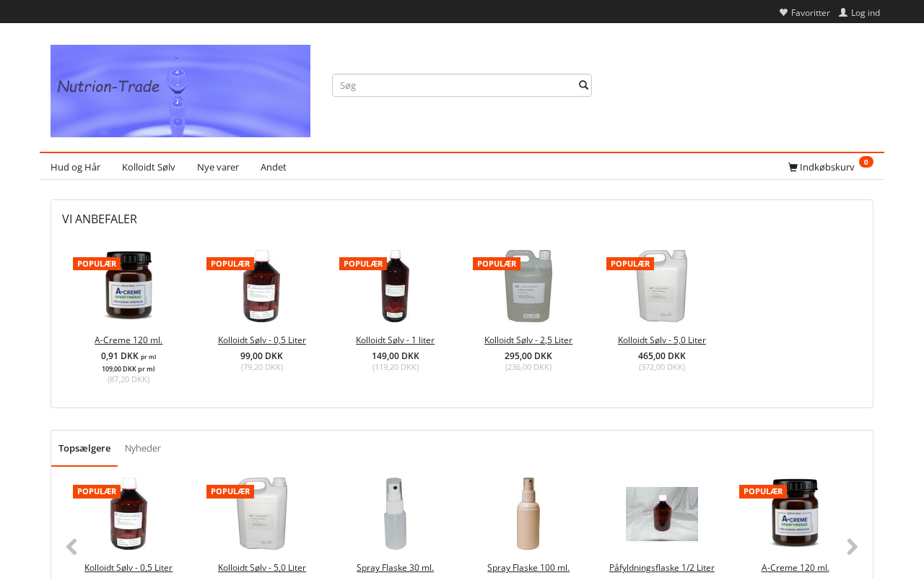Click top-seller Kolloidt Sølv - 5,0 Liter link
This screenshot has width=924, height=578.
262,568
